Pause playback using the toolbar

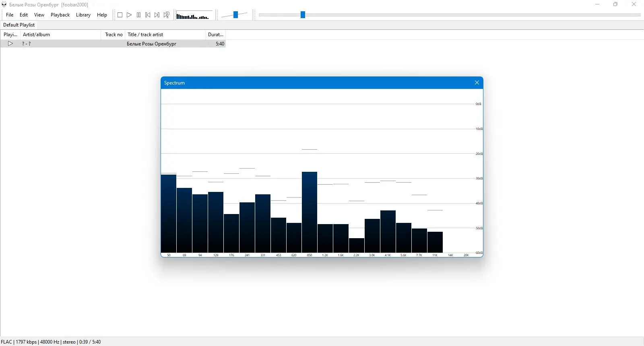pyautogui.click(x=138, y=15)
